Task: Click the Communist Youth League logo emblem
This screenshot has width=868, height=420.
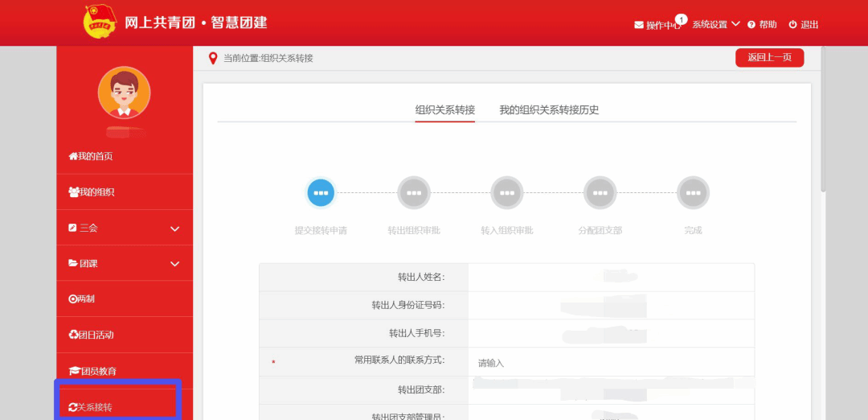Action: coord(100,22)
